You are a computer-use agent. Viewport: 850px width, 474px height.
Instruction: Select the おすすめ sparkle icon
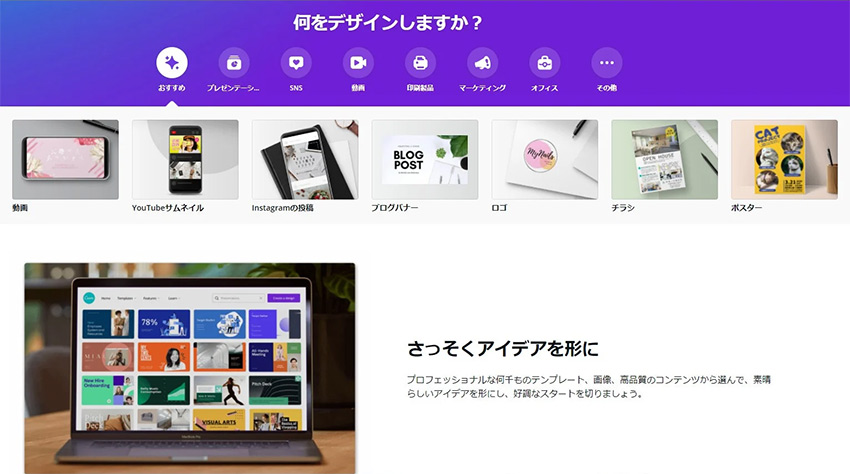tap(172, 63)
